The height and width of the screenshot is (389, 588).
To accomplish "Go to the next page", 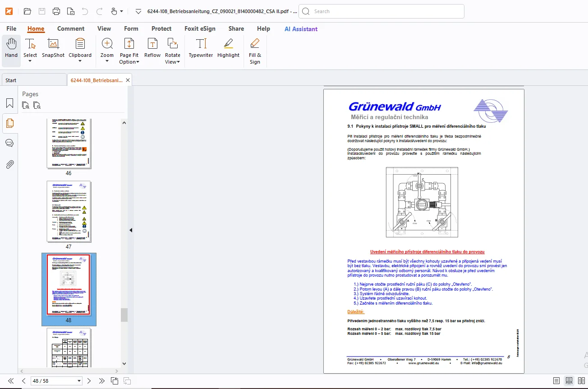I will (89, 381).
